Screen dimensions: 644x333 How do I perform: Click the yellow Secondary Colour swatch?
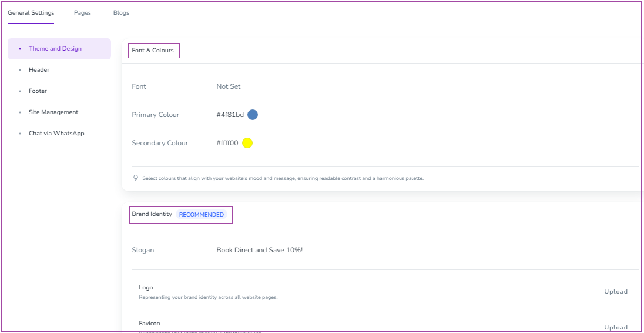247,143
